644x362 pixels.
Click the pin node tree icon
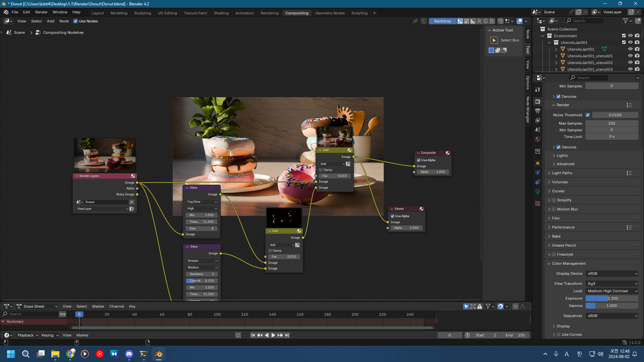tap(415, 21)
